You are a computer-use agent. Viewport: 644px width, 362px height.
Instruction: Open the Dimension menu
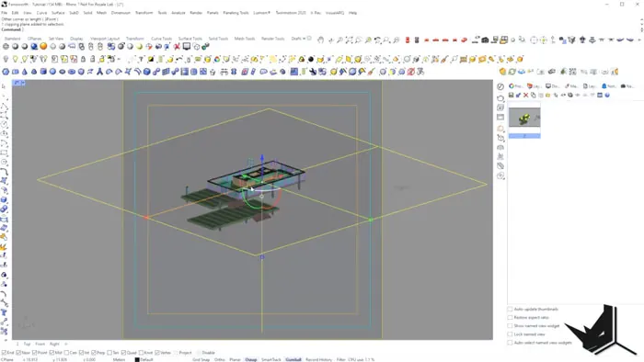[121, 13]
